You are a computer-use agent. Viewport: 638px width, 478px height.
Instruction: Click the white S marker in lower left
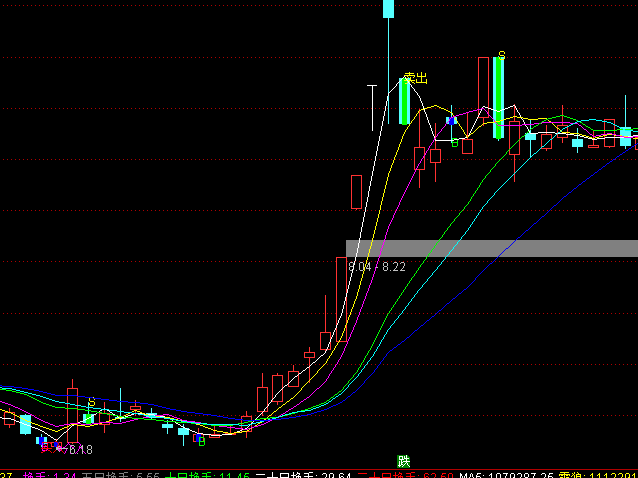91,402
